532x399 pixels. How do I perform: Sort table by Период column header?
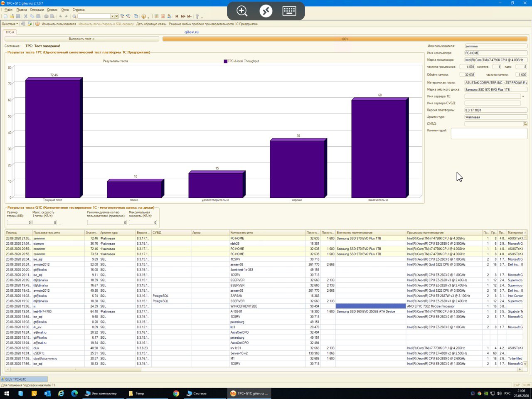pyautogui.click(x=19, y=233)
